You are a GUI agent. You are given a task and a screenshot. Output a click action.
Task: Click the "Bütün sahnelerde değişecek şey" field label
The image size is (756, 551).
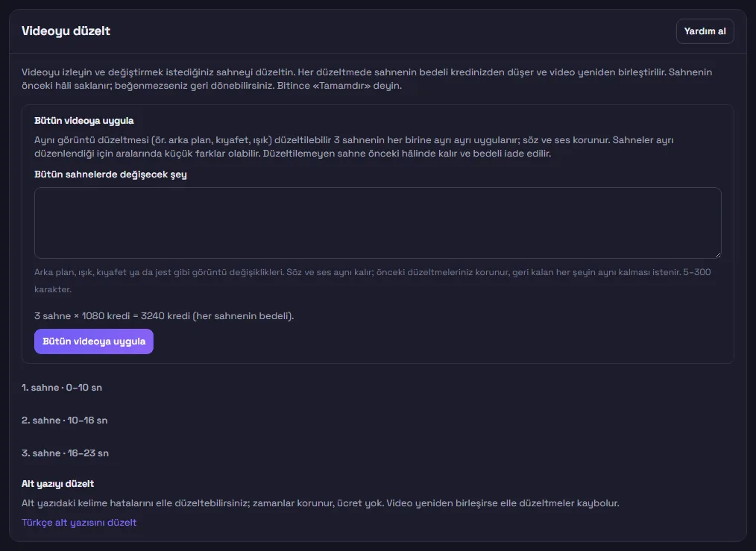[x=110, y=174]
